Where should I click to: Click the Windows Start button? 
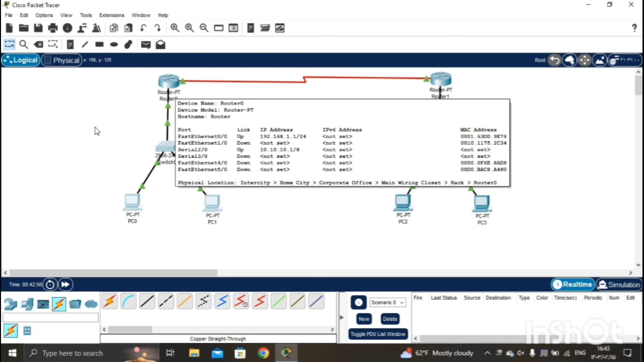pos(12,353)
